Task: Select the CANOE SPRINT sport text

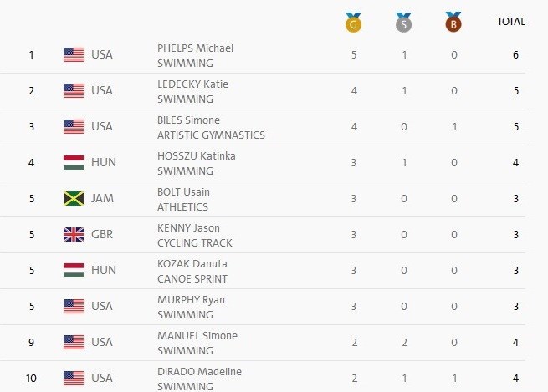Action: [192, 279]
